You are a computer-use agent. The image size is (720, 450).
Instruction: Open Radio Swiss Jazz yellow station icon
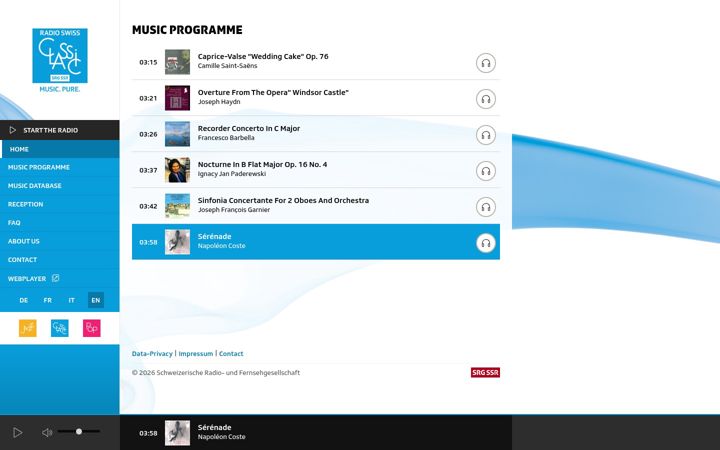pos(28,328)
